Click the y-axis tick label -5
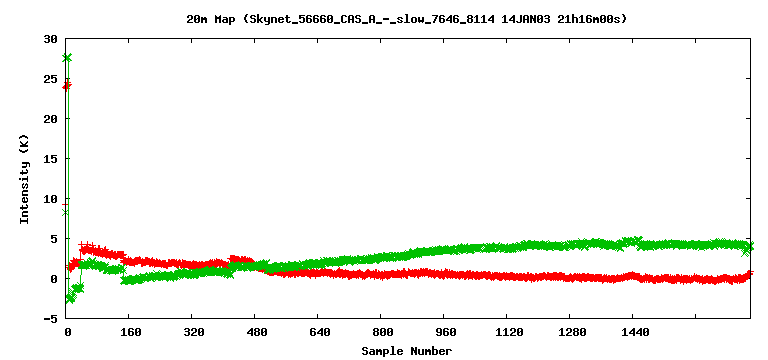Screen dimensions: 768x360 [51, 319]
